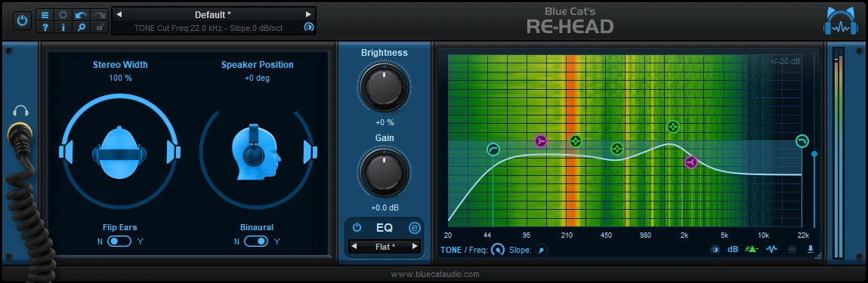Toggle the Binaural switch
This screenshot has height=283, width=868.
256,241
